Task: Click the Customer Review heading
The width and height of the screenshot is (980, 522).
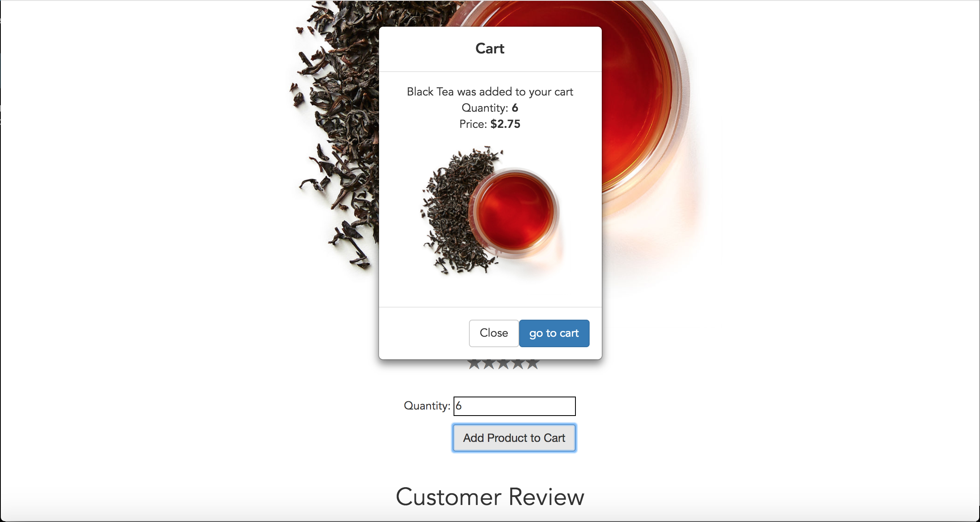Action: (x=490, y=497)
